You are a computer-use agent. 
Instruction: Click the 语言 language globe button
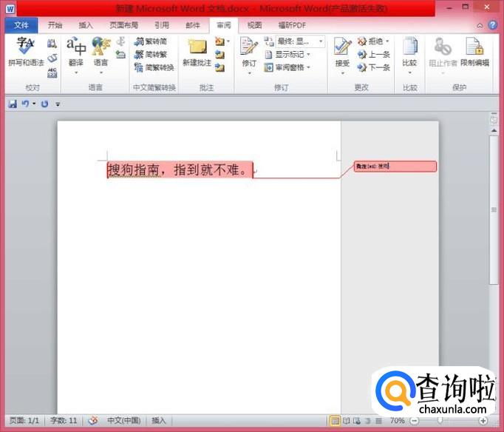pyautogui.click(x=101, y=52)
